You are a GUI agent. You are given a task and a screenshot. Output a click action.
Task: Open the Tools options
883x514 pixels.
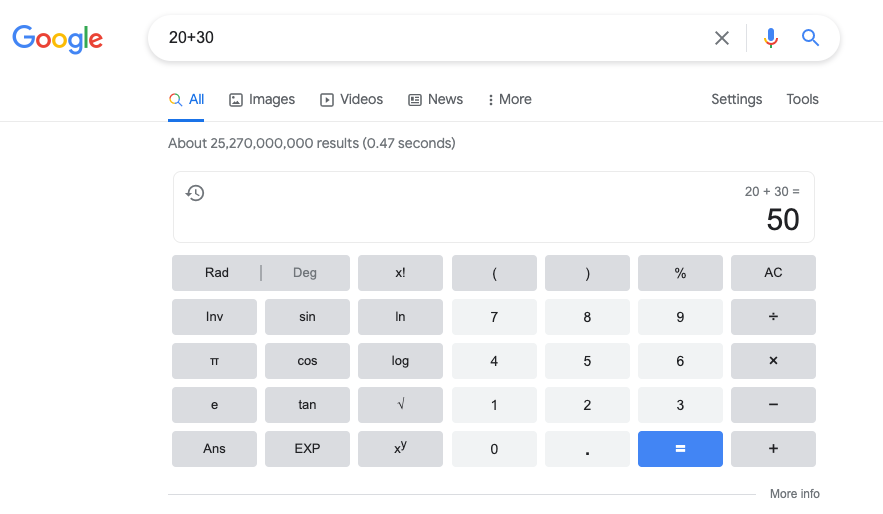click(802, 99)
